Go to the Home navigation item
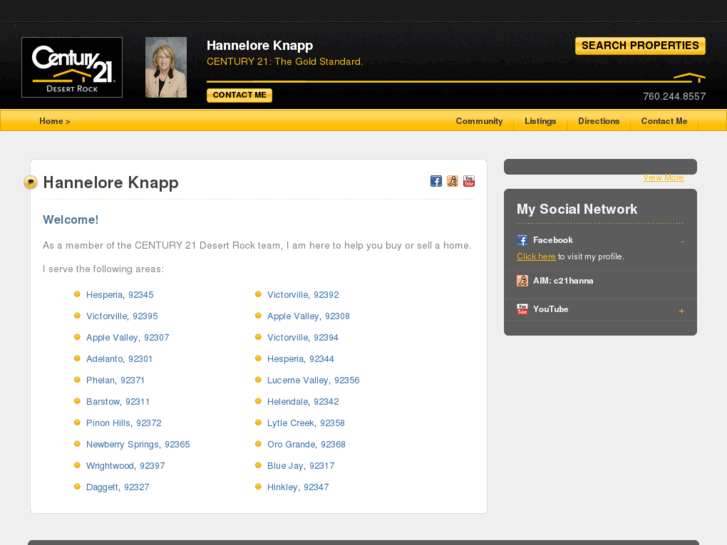Viewport: 727px width, 545px height. (x=55, y=121)
